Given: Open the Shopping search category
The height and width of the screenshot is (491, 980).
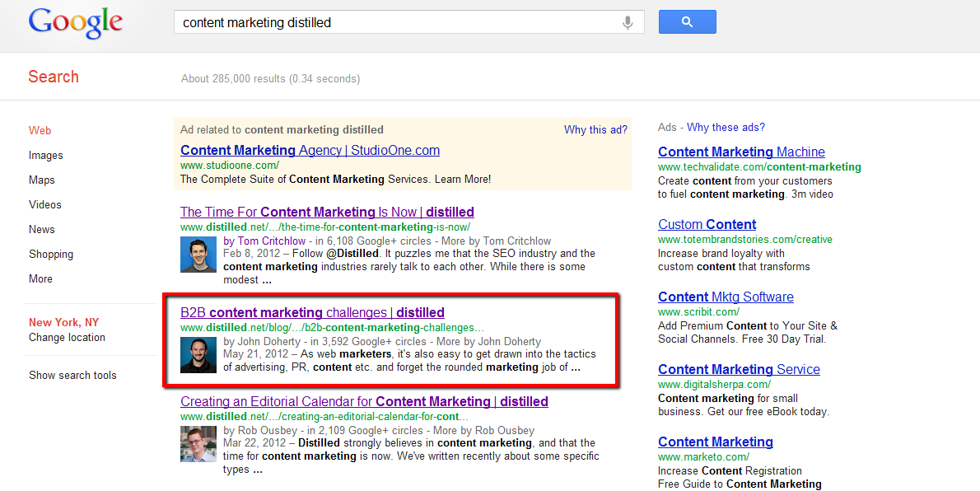Looking at the screenshot, I should pyautogui.click(x=50, y=255).
